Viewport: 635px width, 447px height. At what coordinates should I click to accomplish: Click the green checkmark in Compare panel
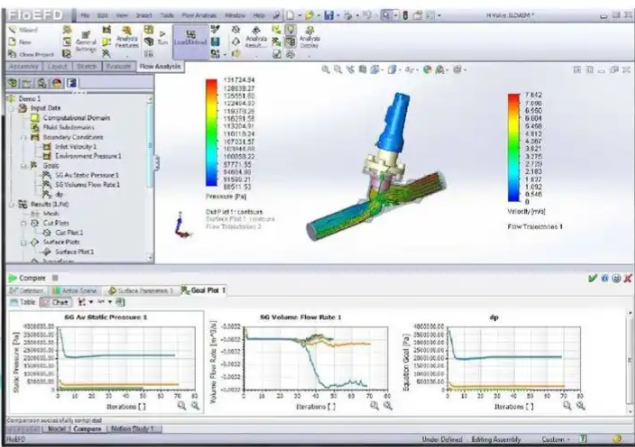point(593,277)
